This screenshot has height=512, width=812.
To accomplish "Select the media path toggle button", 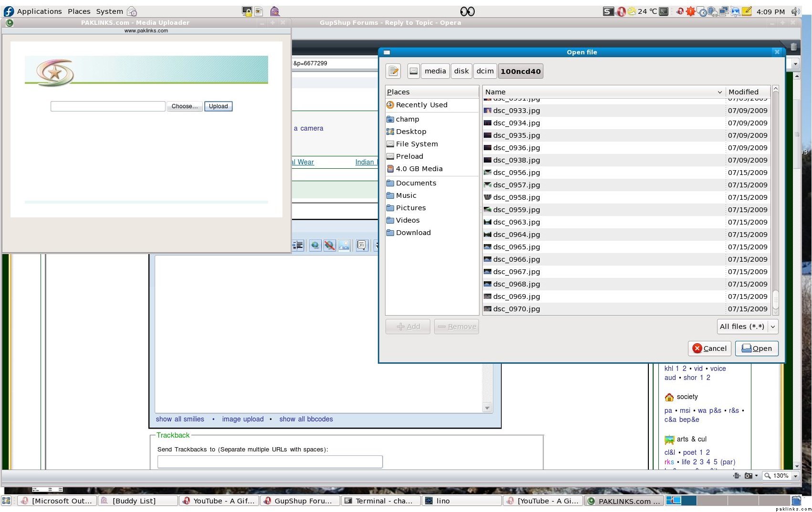I will coord(435,72).
